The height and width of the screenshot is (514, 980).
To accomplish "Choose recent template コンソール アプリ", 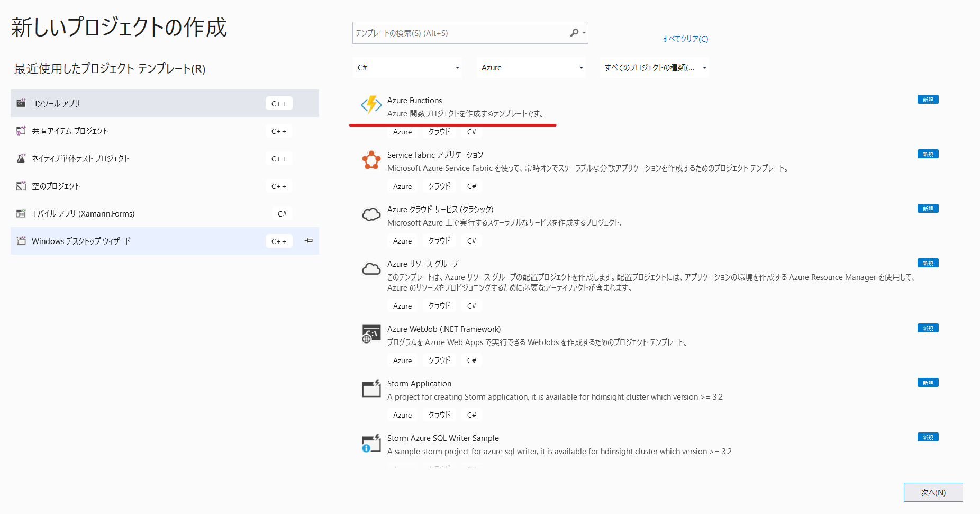I will coord(165,103).
